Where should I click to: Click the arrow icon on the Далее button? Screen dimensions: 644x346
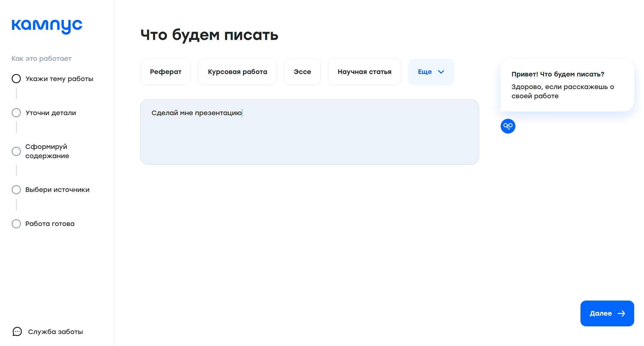pos(622,313)
